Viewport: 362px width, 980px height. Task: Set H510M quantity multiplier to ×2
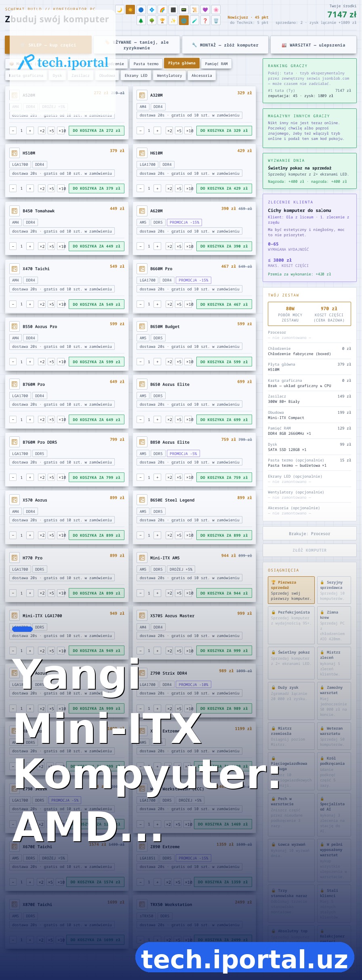point(42,188)
